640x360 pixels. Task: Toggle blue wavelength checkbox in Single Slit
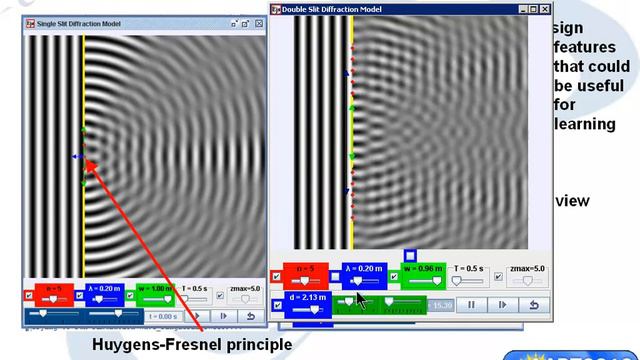(x=80, y=295)
